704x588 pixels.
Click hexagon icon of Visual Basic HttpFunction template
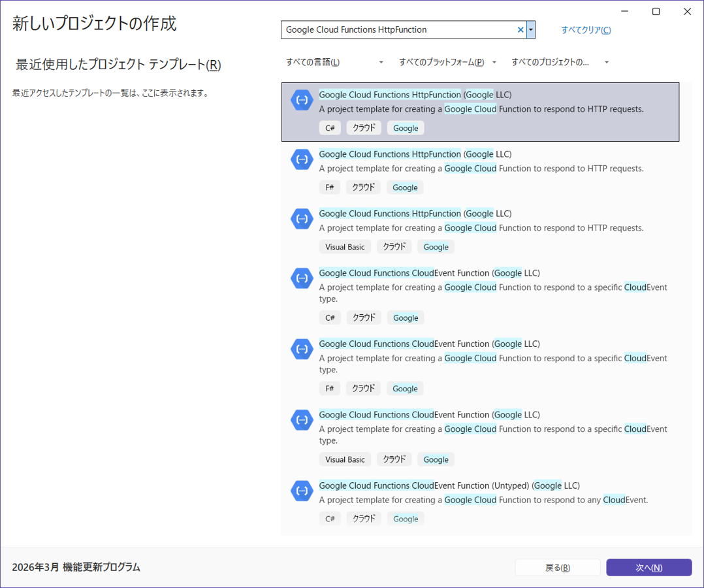click(302, 219)
